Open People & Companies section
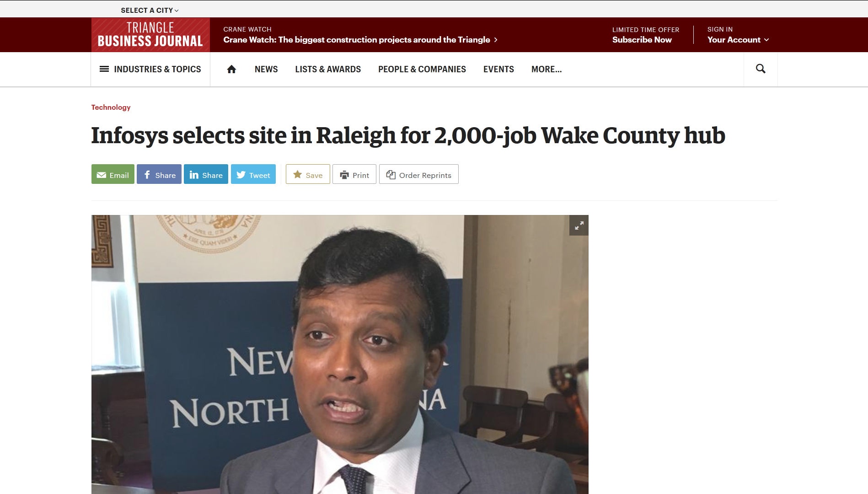868x494 pixels. coord(422,69)
